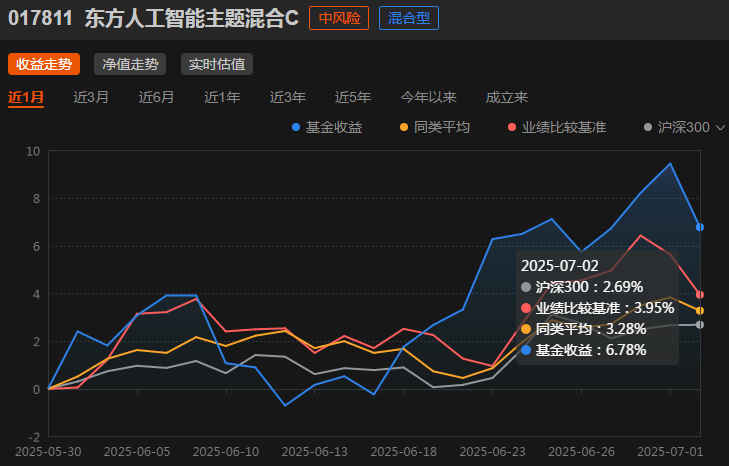Click the red 业绩比较基准 endpoint marker
The height and width of the screenshot is (466, 729).
pos(700,294)
